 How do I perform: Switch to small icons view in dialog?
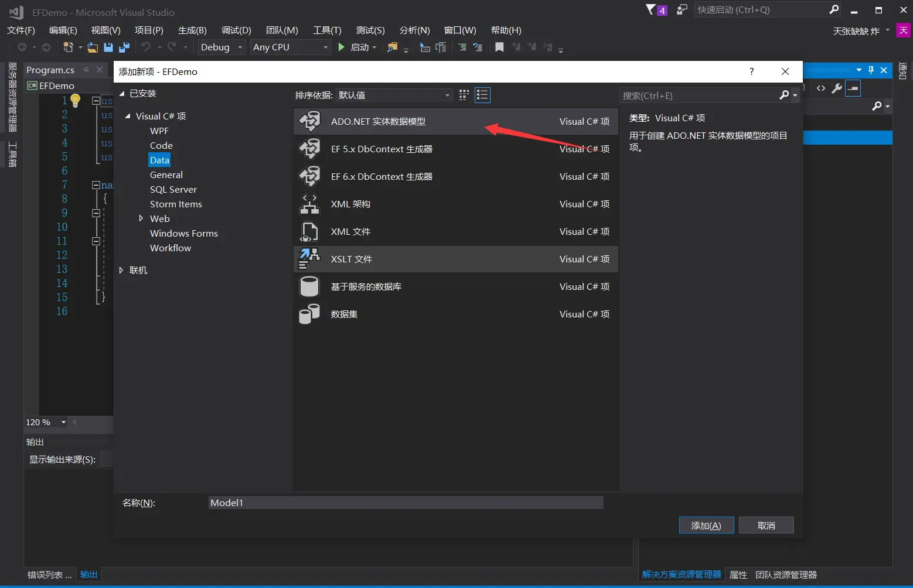click(464, 95)
